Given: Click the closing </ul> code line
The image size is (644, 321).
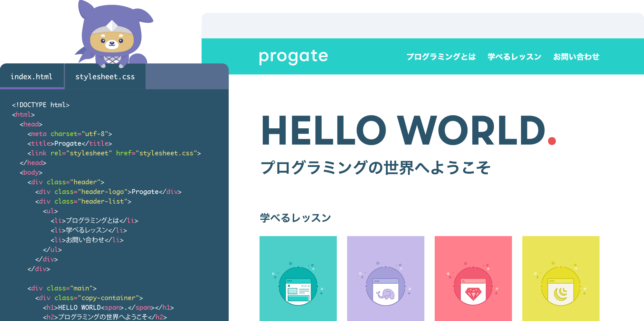Looking at the screenshot, I should tap(52, 250).
